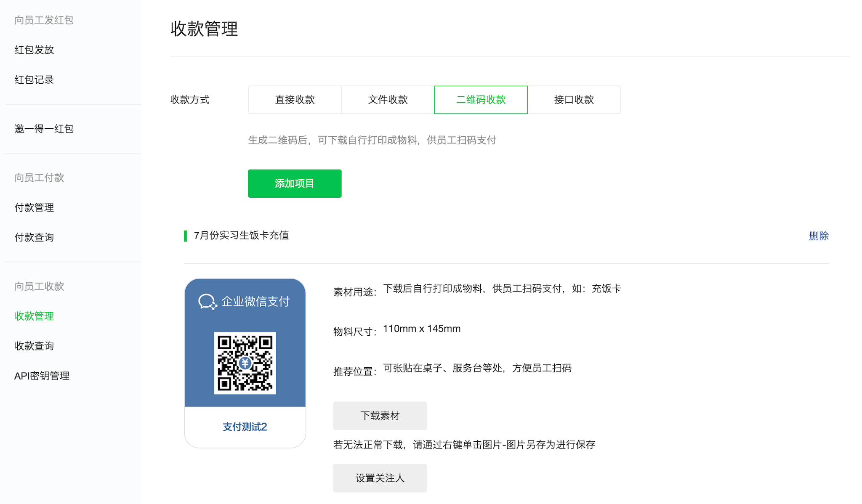This screenshot has height=504, width=862.
Task: Click the 向员工收款 section header
Action: coord(39,286)
